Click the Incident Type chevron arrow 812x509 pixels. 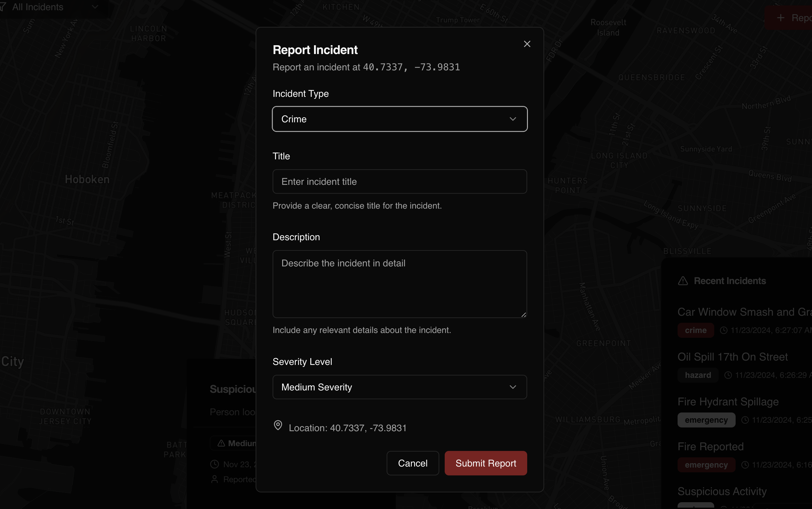pyautogui.click(x=513, y=119)
